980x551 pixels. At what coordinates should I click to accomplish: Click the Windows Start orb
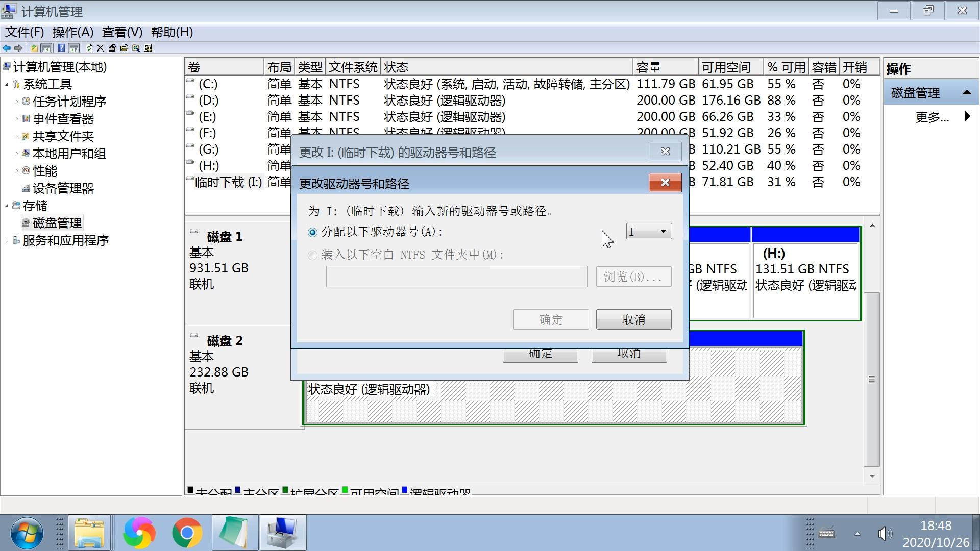(27, 533)
